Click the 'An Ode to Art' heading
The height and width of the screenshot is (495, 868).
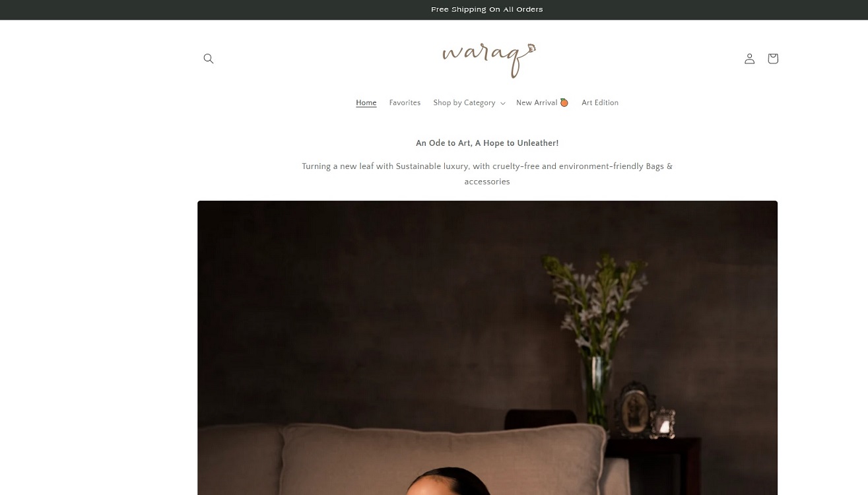(x=487, y=143)
